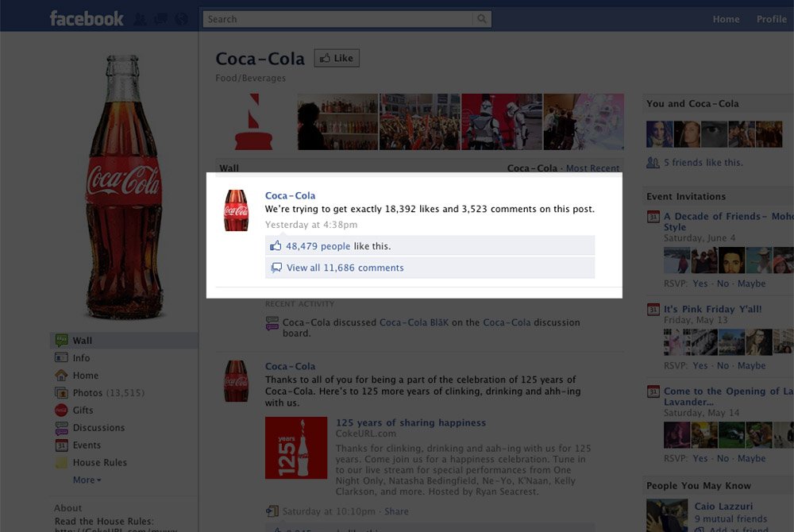The image size is (794, 532).
Task: Click calendar icon for Opening of La Lavander event
Action: (x=653, y=391)
